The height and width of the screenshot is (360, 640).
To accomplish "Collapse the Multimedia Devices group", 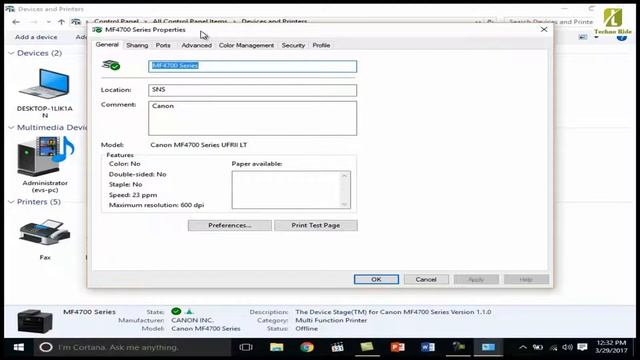I will (11, 128).
